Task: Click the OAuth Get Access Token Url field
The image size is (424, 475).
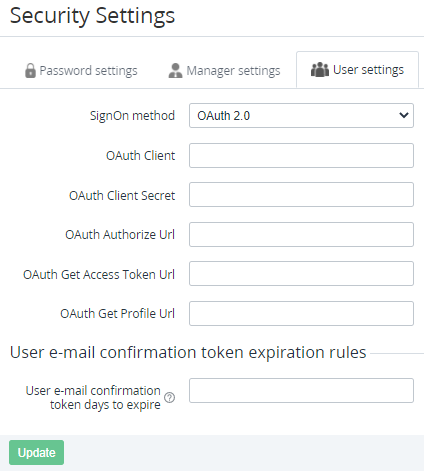Action: tap(301, 274)
